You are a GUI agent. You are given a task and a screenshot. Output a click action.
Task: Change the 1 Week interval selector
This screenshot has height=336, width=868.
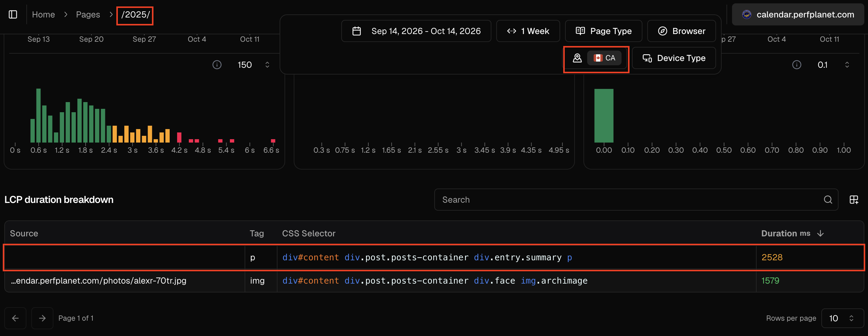528,31
